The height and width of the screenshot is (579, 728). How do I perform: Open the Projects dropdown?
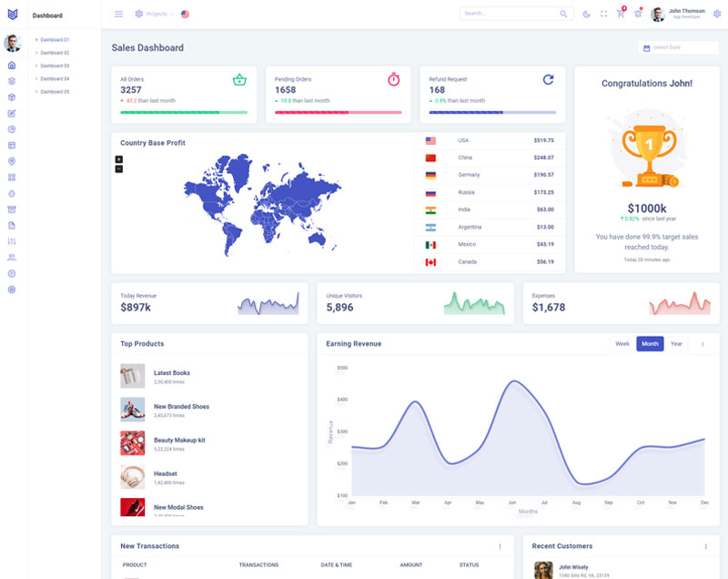pyautogui.click(x=154, y=14)
